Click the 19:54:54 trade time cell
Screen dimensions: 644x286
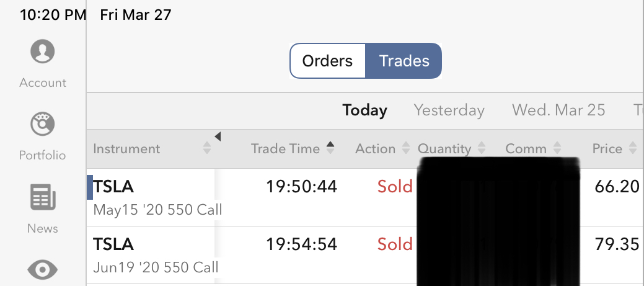301,244
